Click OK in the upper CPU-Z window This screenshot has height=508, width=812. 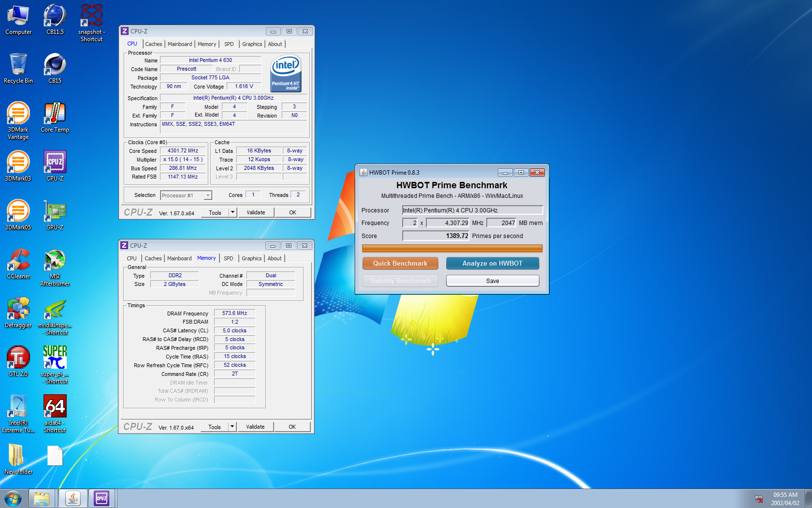click(293, 212)
